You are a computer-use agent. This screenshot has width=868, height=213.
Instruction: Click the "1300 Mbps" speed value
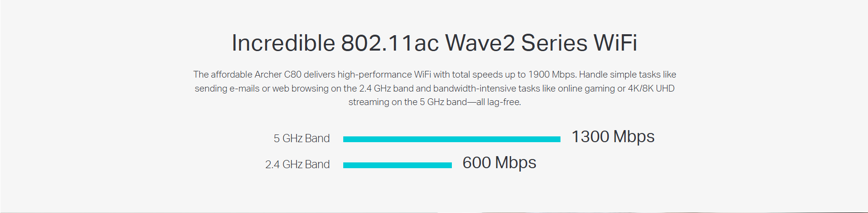click(613, 137)
